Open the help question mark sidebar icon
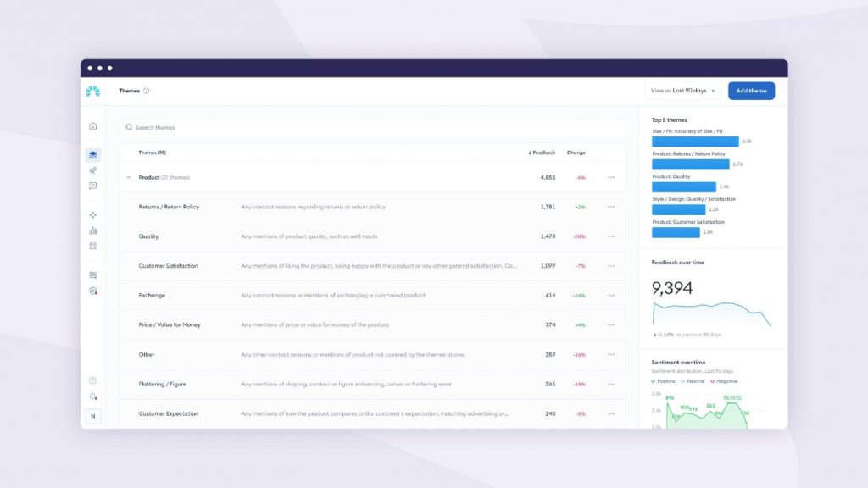 pyautogui.click(x=93, y=380)
